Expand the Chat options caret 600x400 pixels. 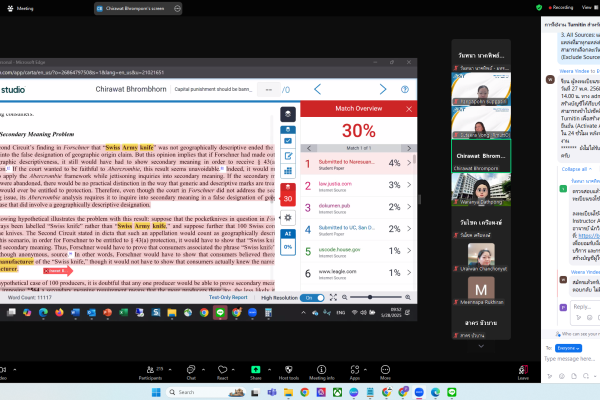[x=203, y=370]
